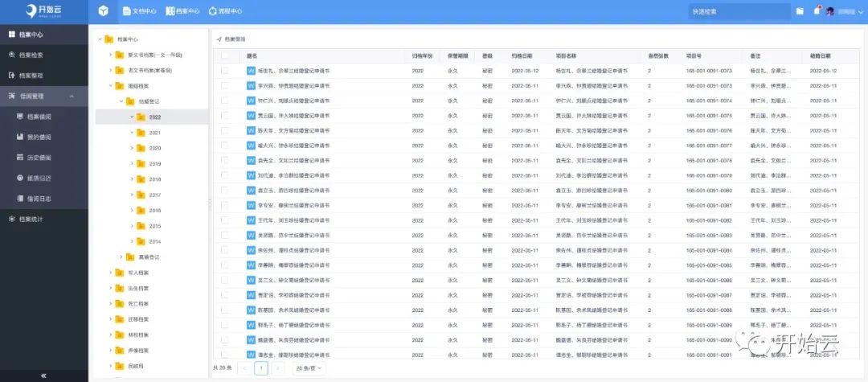
Task: Click the folder icon beside quick search
Action: [800, 11]
